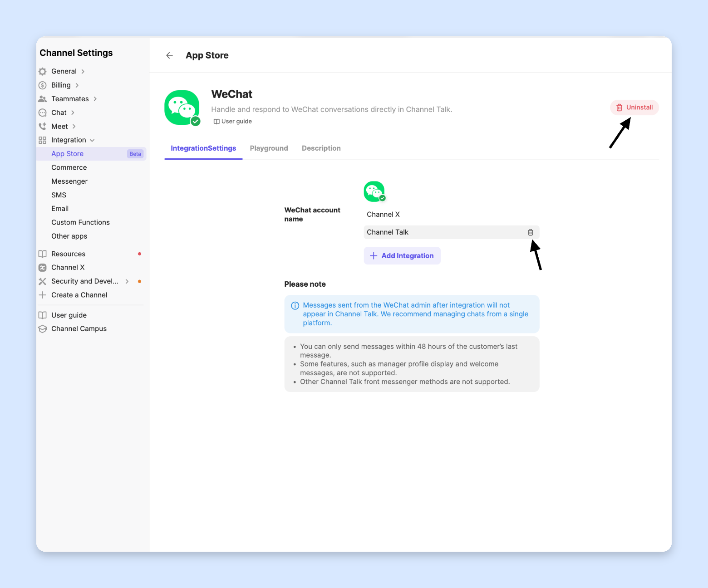Expand the General section chevron
Image resolution: width=708 pixels, height=588 pixels.
[83, 72]
